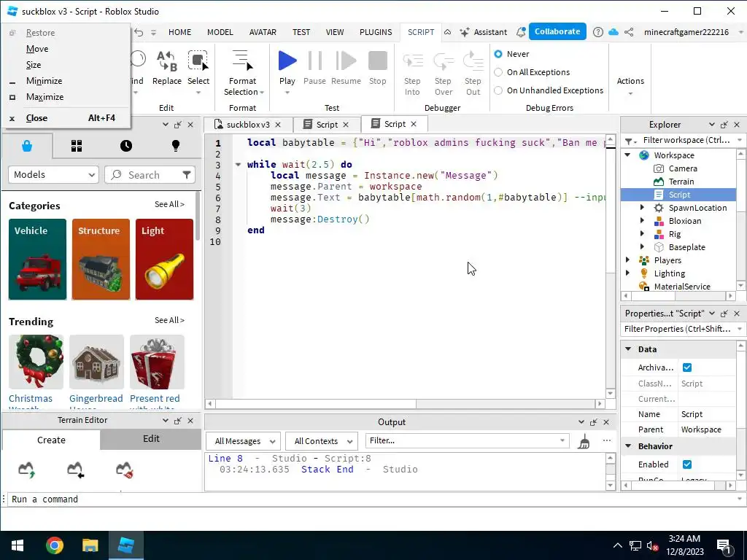The width and height of the screenshot is (747, 560).
Task: Click the Replace tool icon
Action: click(x=167, y=61)
